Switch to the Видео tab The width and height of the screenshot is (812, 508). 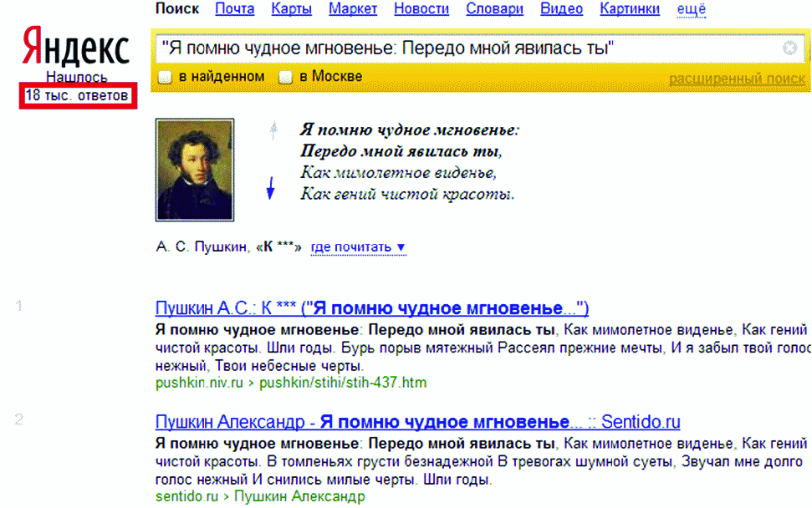[561, 9]
